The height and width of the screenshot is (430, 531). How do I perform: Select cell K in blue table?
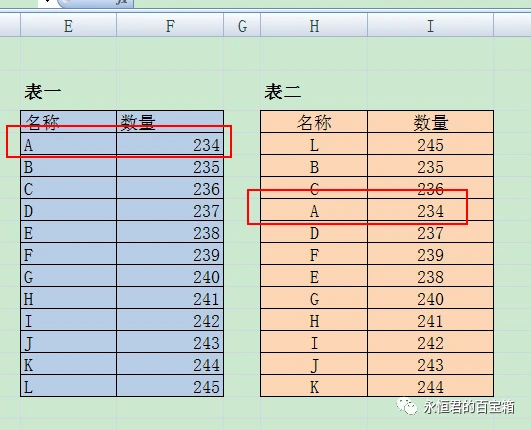(68, 364)
